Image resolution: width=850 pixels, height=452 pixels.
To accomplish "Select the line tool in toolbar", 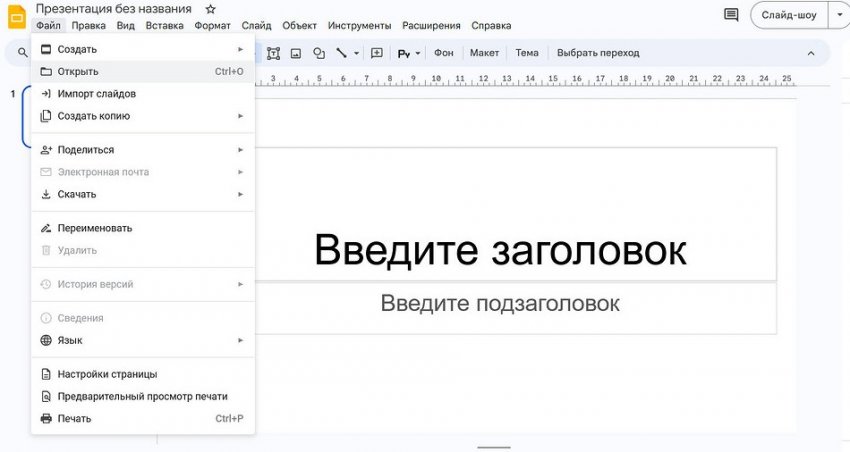I will (x=342, y=53).
